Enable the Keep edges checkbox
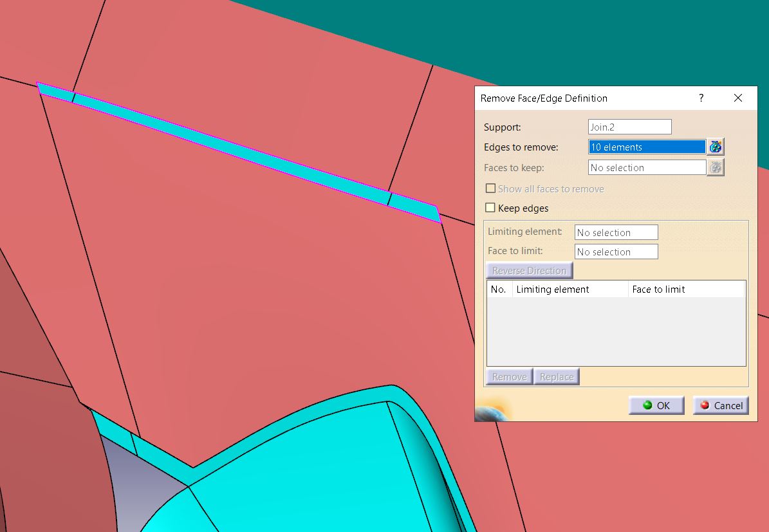Screen dimensions: 769x532 coord(490,208)
